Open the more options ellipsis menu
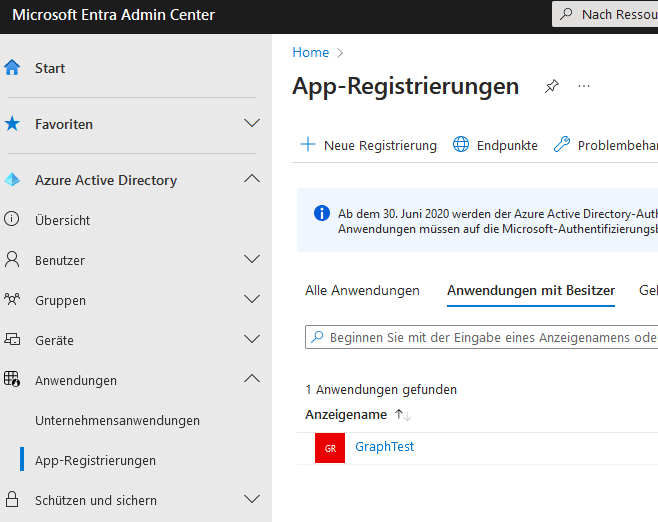The width and height of the screenshot is (658, 522). (584, 87)
